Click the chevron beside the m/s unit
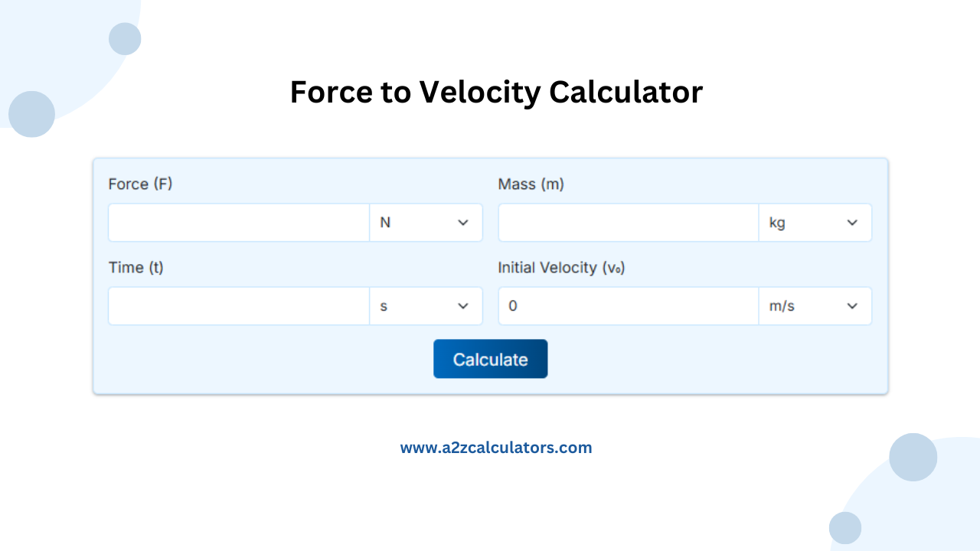Viewport: 980px width, 551px height. click(851, 305)
